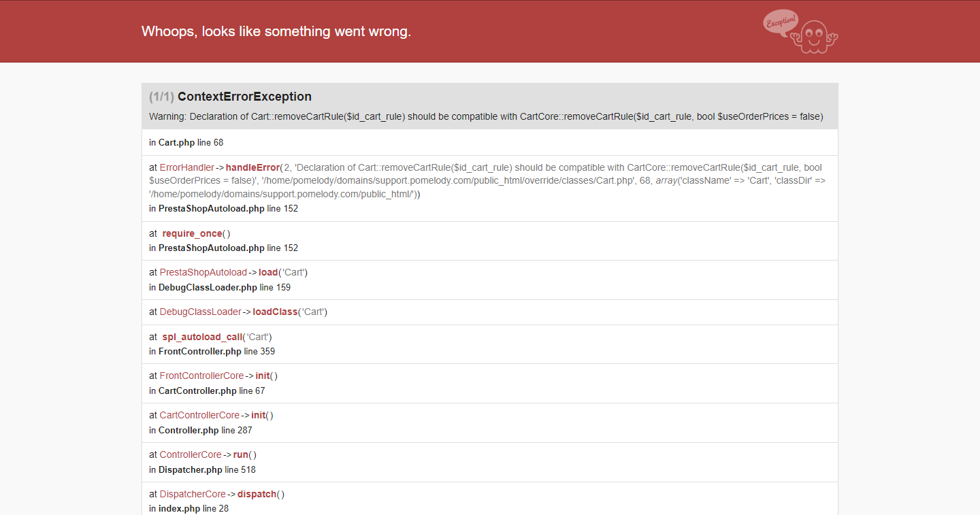Click the DispatcherCore class link
This screenshot has height=515, width=980.
193,494
